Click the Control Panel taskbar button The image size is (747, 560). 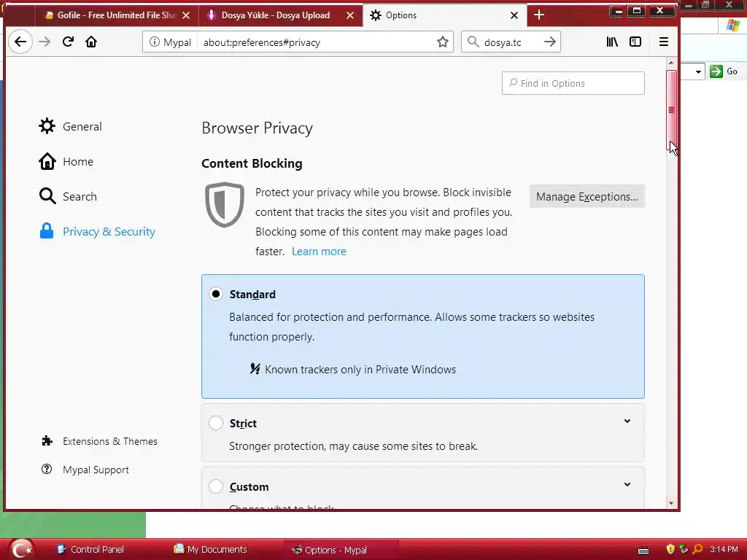click(x=90, y=550)
